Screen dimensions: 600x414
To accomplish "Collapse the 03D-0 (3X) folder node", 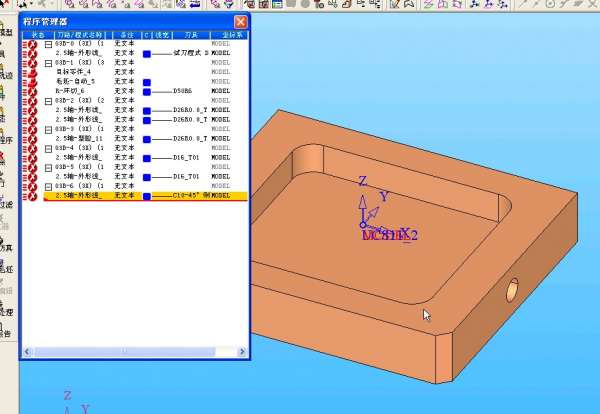I will [x=48, y=44].
